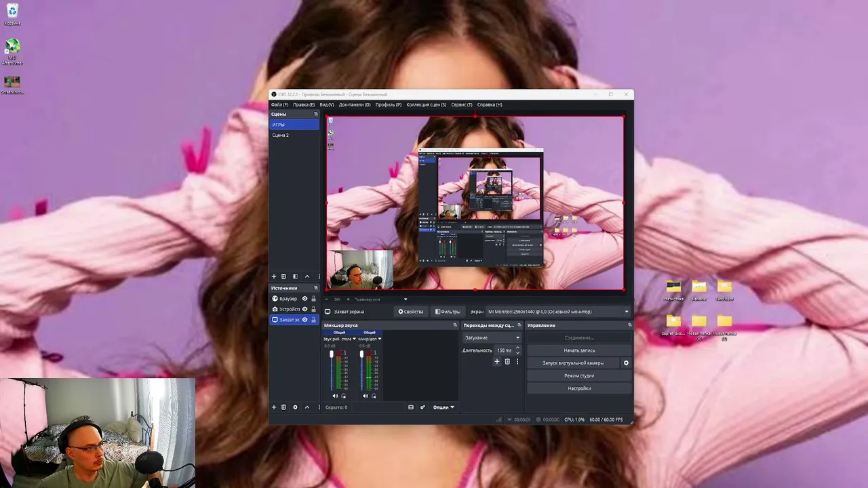
Task: Toggle visibility of the Устройст source
Action: [304, 309]
